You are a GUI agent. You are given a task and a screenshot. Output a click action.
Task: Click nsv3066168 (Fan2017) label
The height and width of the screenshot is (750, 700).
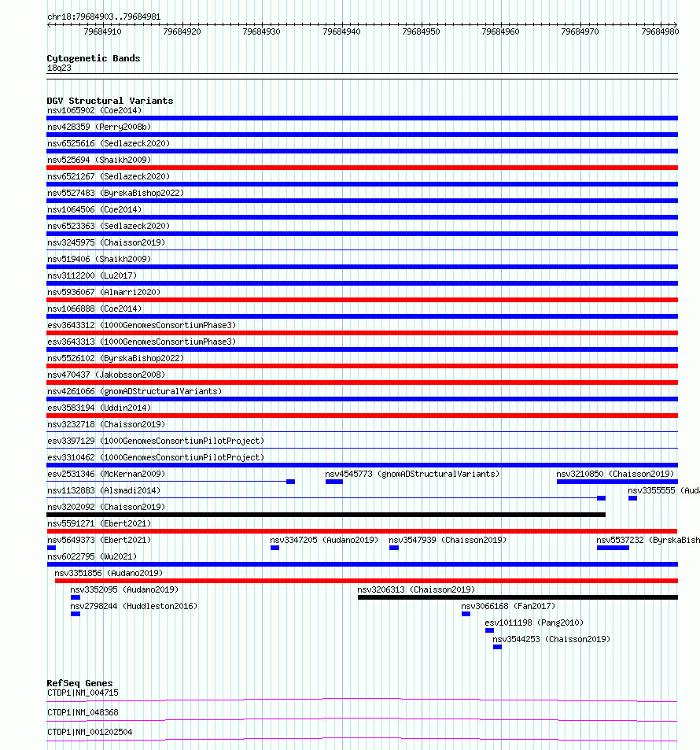click(x=508, y=606)
